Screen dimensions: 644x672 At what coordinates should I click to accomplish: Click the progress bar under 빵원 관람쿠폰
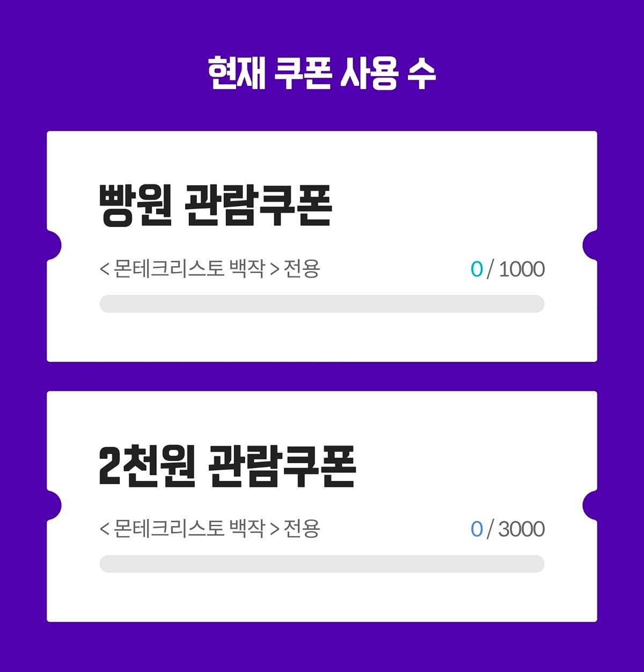click(x=322, y=304)
